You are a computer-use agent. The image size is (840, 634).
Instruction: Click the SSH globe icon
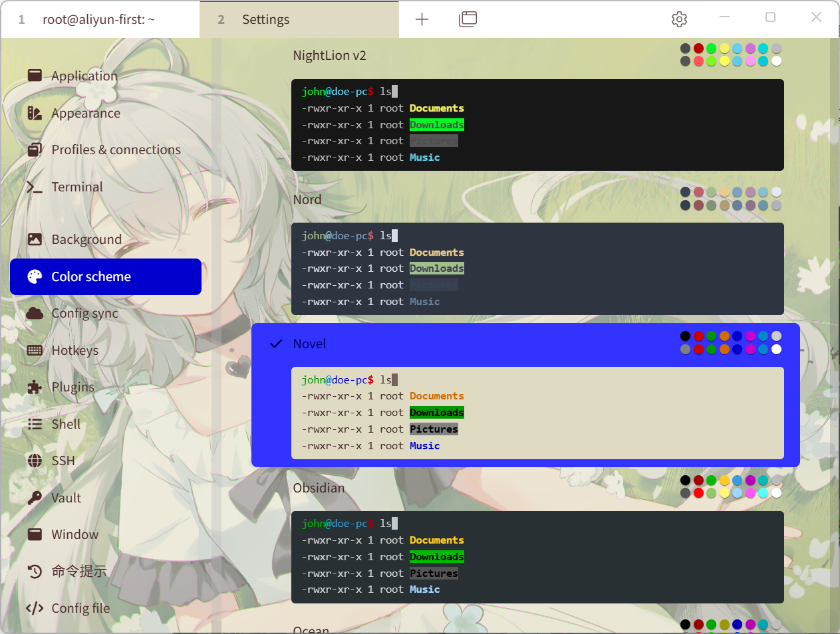click(35, 461)
